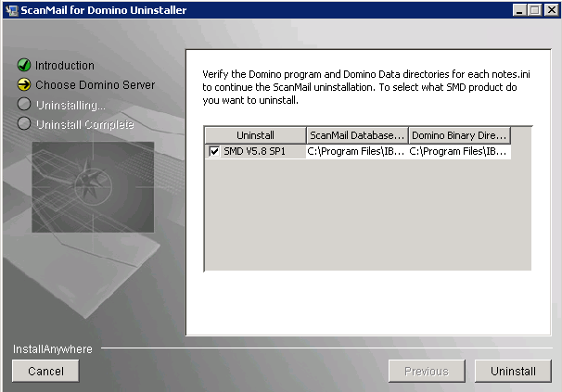Click the grey circle icon beside Uninstalling
This screenshot has height=392, width=562.
(24, 105)
